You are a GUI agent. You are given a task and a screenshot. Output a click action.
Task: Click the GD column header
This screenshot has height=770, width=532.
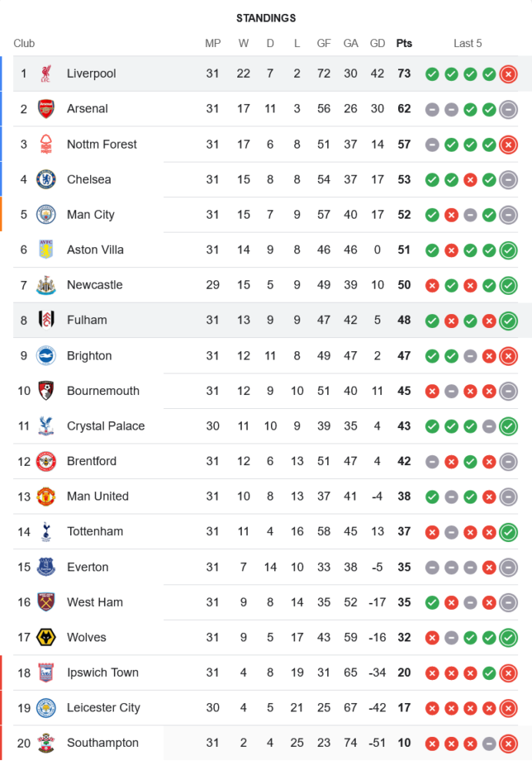377,43
